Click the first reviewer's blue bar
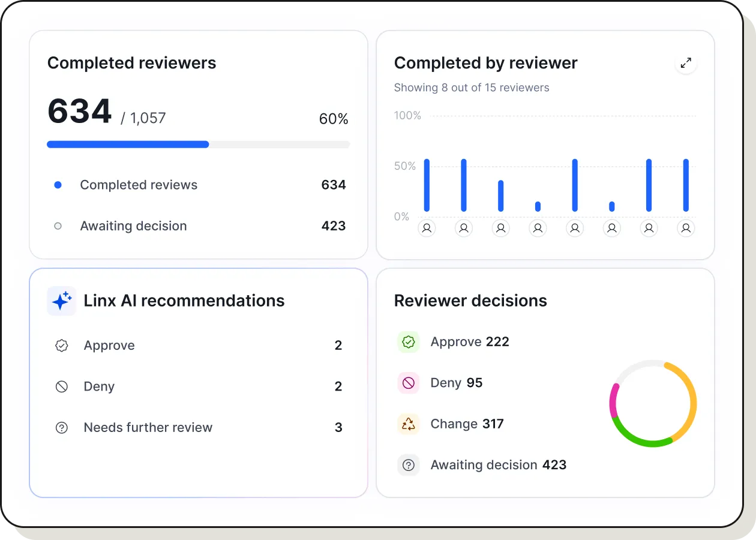The width and height of the screenshot is (756, 540). (x=427, y=185)
